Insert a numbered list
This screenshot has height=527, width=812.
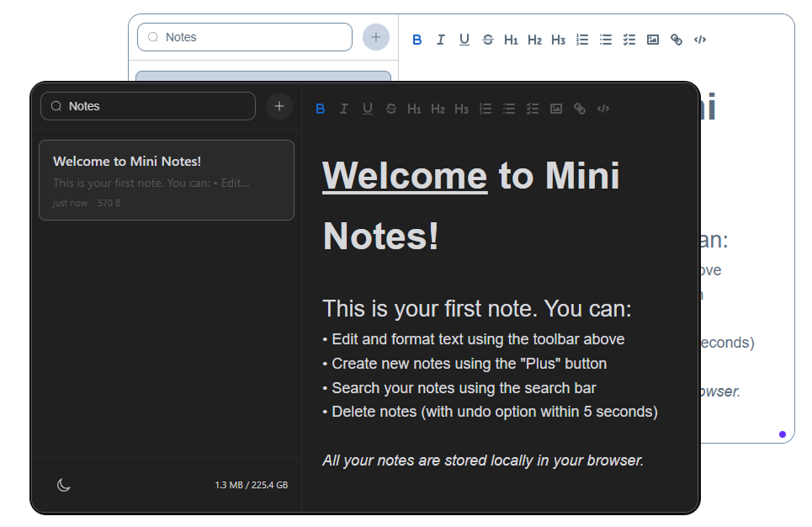pos(485,108)
